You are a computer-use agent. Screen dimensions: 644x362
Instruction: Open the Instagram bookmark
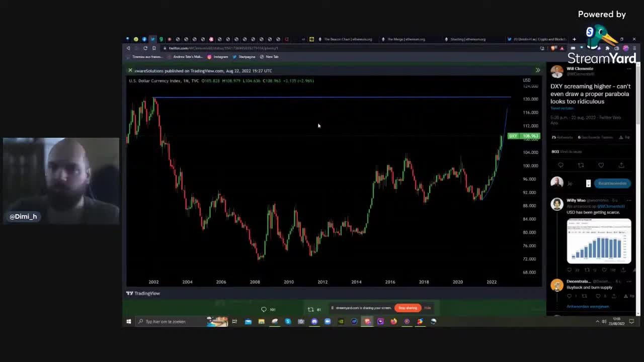click(217, 57)
